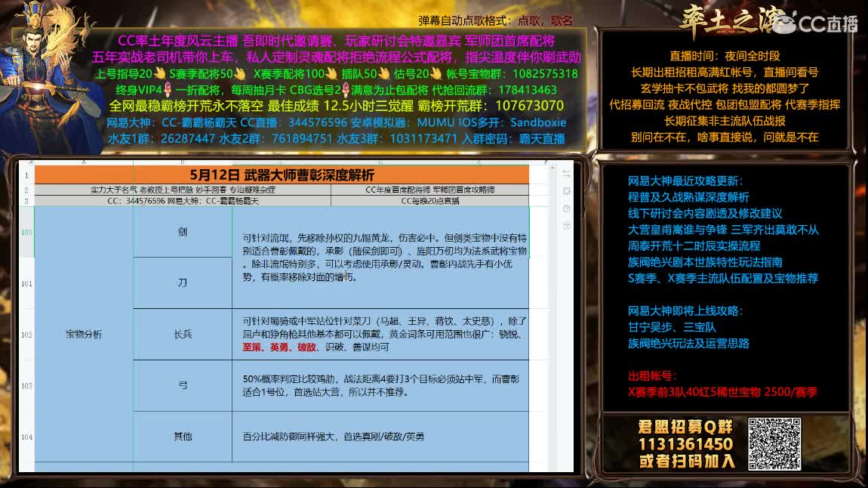Select the cell text starting 50%概率判定比较鸡肋
This screenshot has height=488, width=868.
(x=380, y=385)
